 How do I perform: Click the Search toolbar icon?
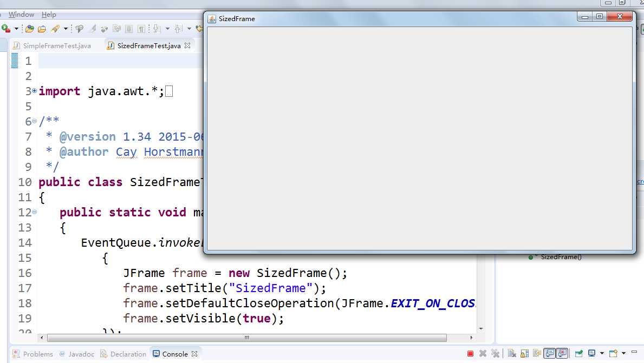(x=79, y=29)
